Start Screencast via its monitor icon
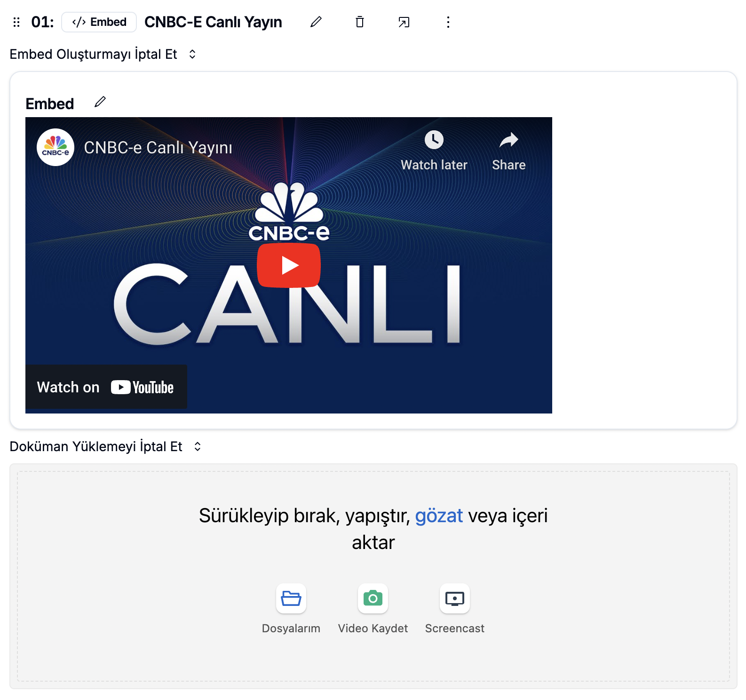The width and height of the screenshot is (746, 700). (x=455, y=598)
